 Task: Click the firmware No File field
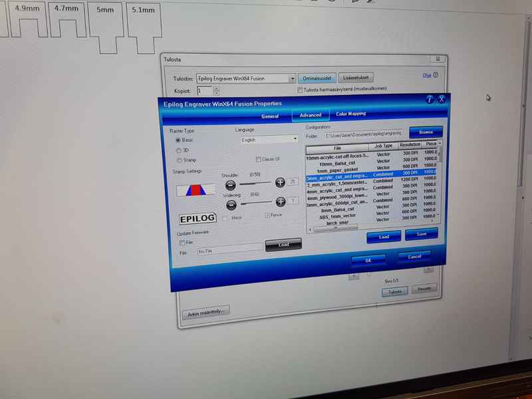230,250
